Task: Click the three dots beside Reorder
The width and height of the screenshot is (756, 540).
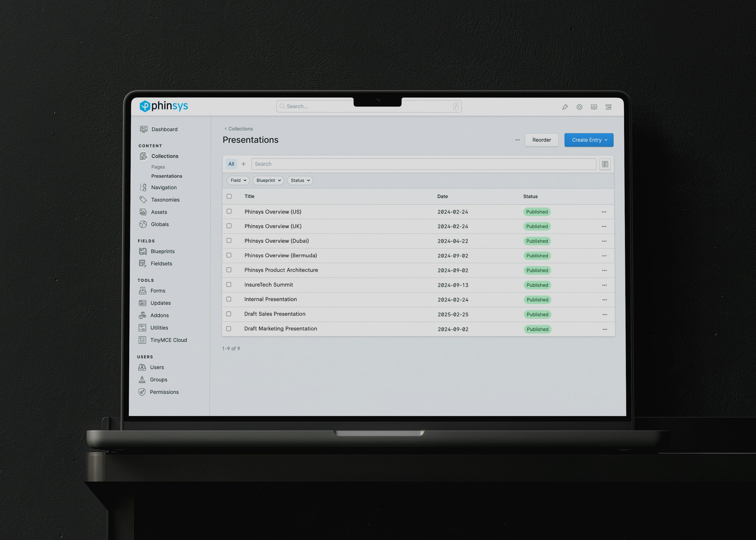Action: (517, 140)
